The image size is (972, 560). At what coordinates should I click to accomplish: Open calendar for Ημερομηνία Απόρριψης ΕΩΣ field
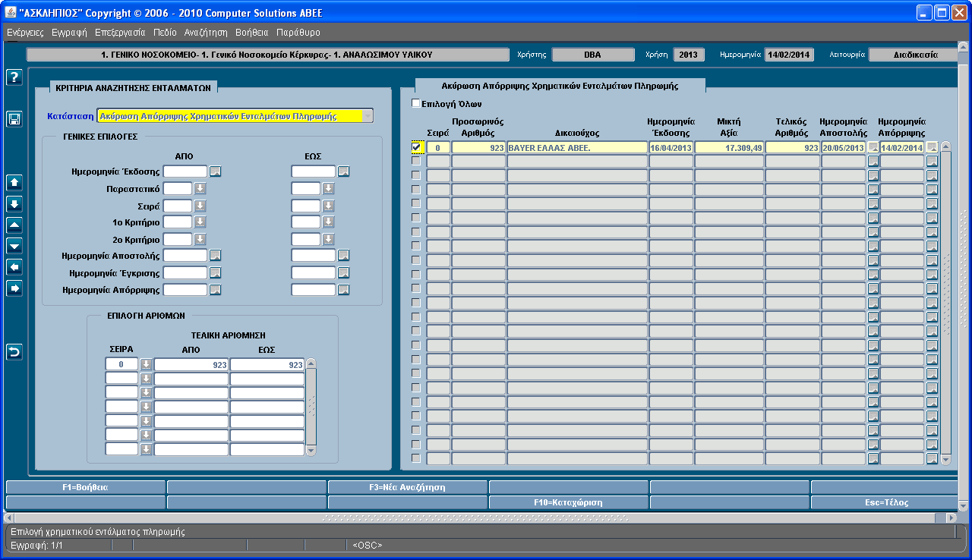tap(344, 290)
